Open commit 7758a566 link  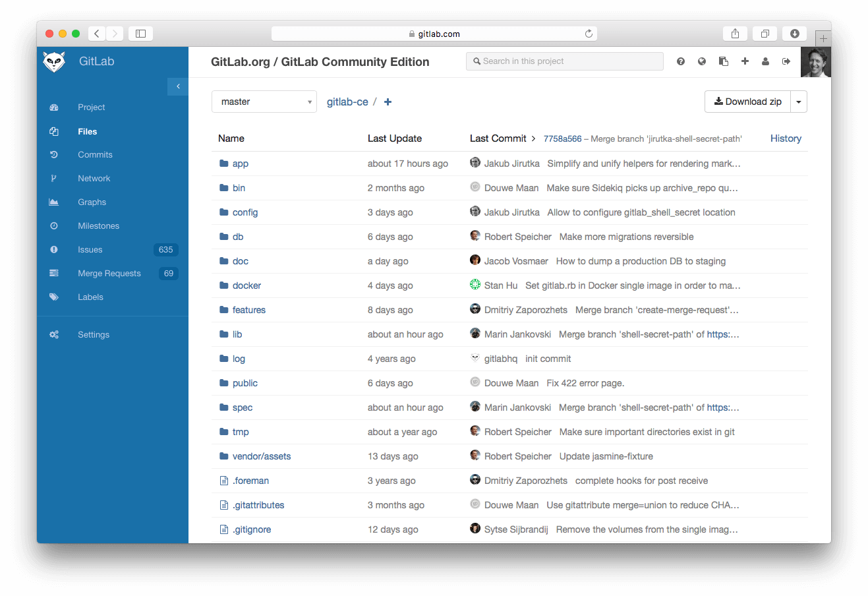coord(562,138)
